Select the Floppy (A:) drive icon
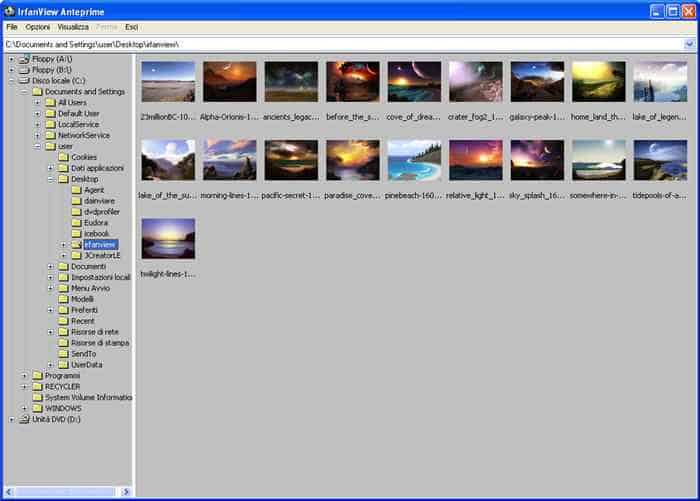 [25, 59]
